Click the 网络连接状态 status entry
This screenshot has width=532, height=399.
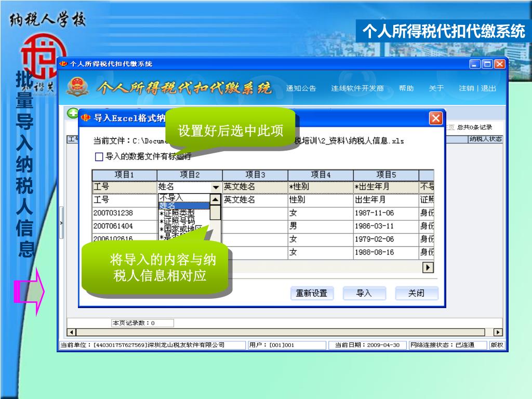point(448,345)
